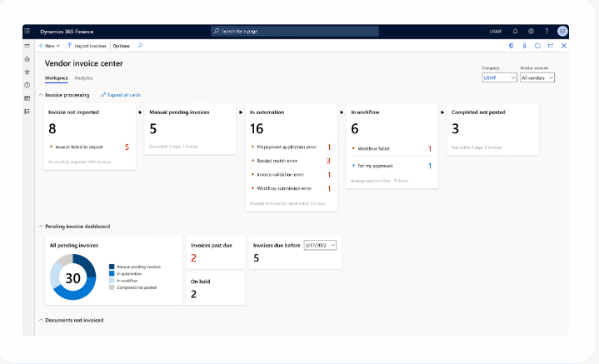This screenshot has height=364, width=599.
Task: Open Prepayment application error row
Action: (291, 147)
